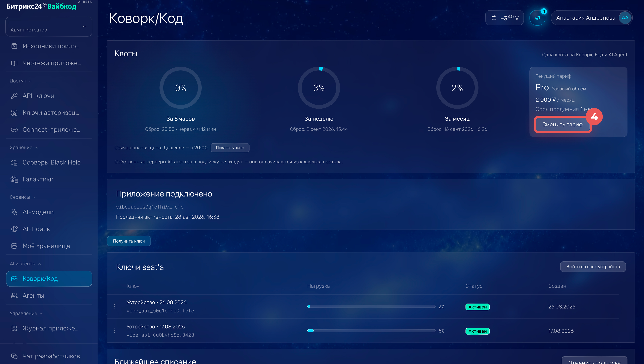This screenshot has height=364, width=644.
Task: Click the Статус column header
Action: (x=474, y=286)
